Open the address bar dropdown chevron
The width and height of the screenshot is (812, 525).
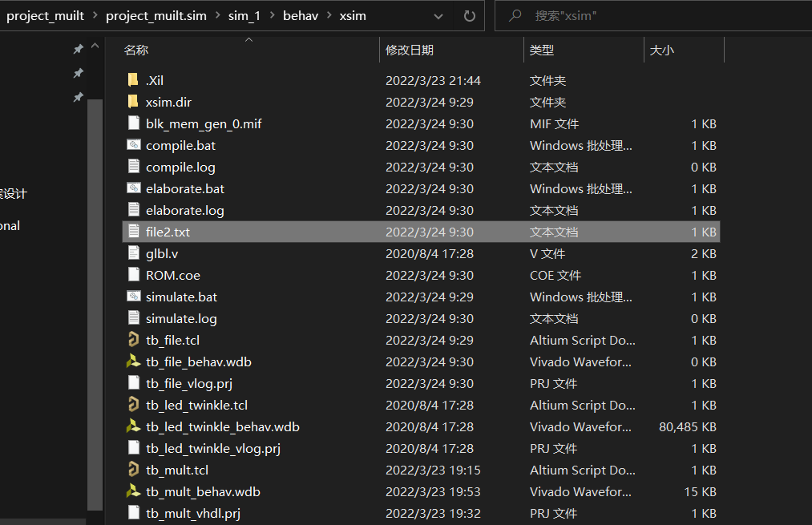(x=438, y=15)
